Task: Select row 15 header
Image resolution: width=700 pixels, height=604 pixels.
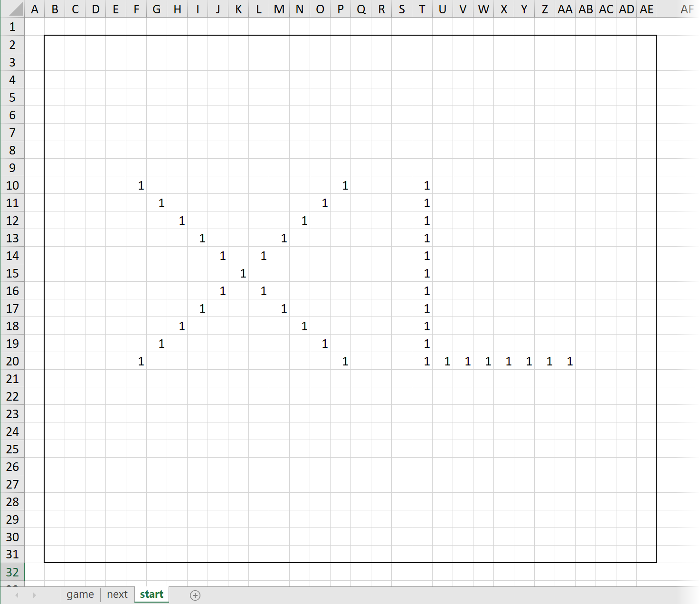Action: point(12,273)
